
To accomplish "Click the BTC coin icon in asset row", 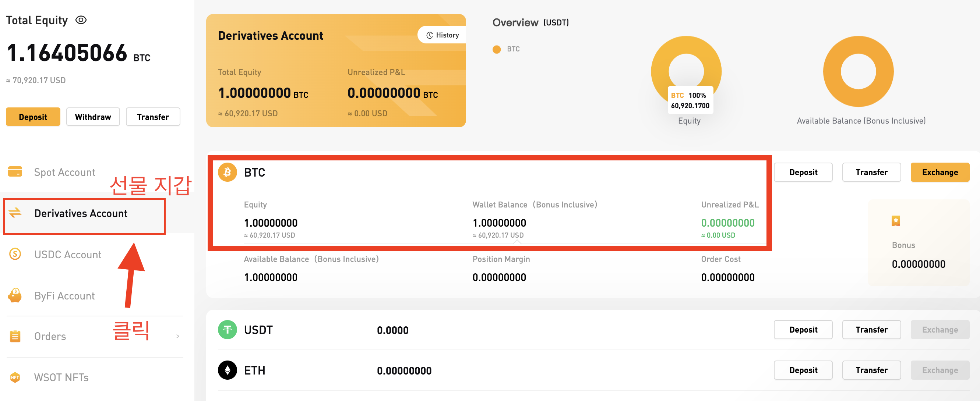I will point(228,172).
